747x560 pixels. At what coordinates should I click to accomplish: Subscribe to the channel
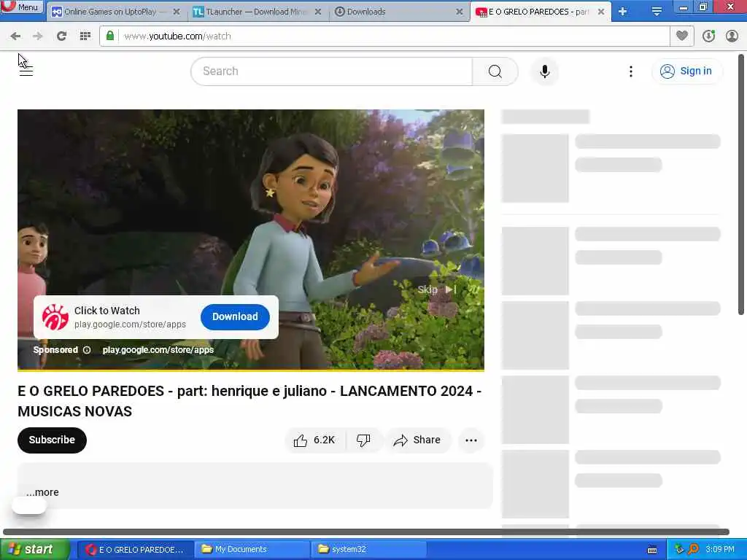click(52, 440)
